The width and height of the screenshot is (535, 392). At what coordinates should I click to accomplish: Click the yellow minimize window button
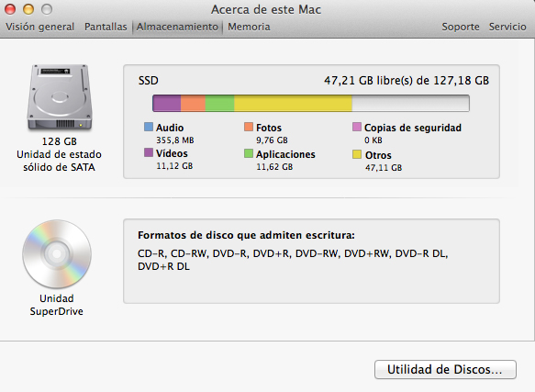(x=28, y=9)
